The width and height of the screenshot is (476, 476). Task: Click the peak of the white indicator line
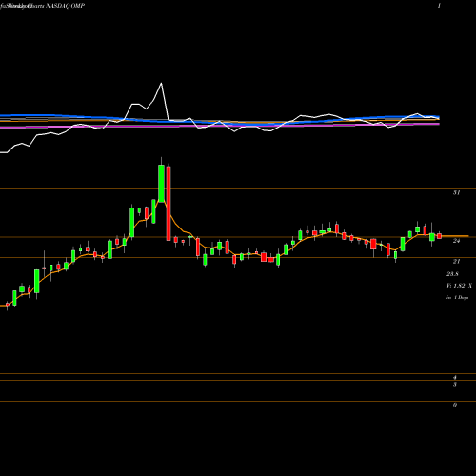(x=161, y=84)
